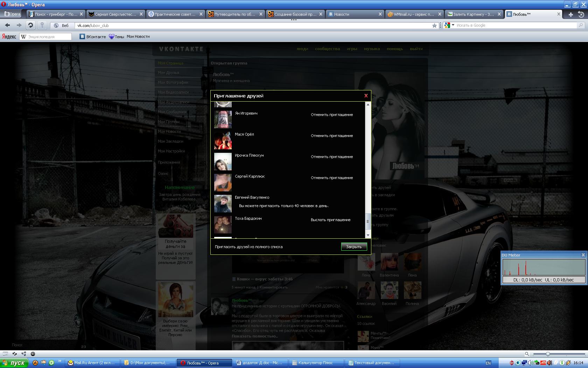Open the Google search engine dropdown
588x368 pixels.
449,25
